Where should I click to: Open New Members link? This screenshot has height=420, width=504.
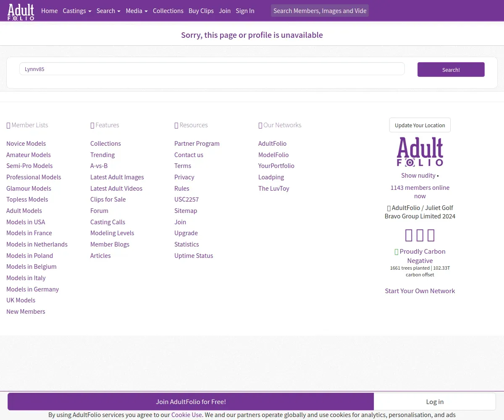[26, 312]
